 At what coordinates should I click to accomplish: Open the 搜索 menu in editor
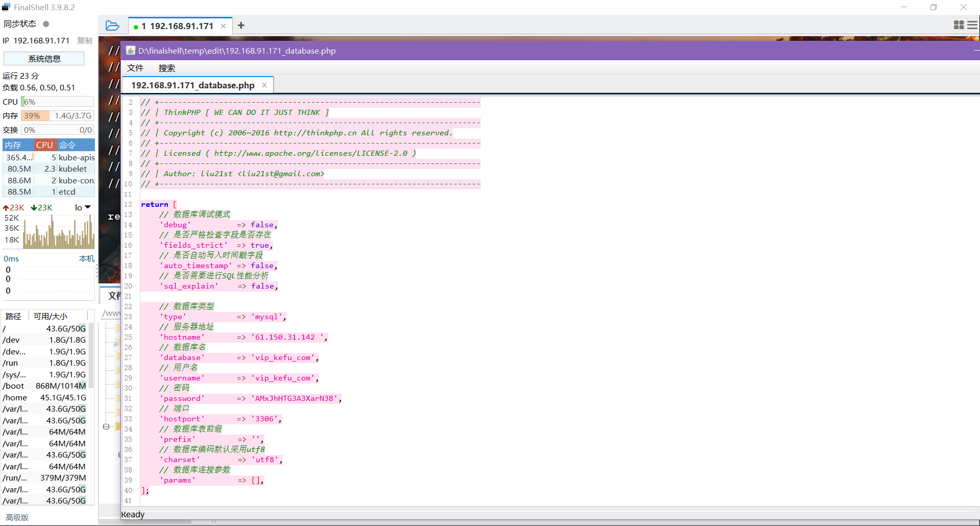coord(166,68)
